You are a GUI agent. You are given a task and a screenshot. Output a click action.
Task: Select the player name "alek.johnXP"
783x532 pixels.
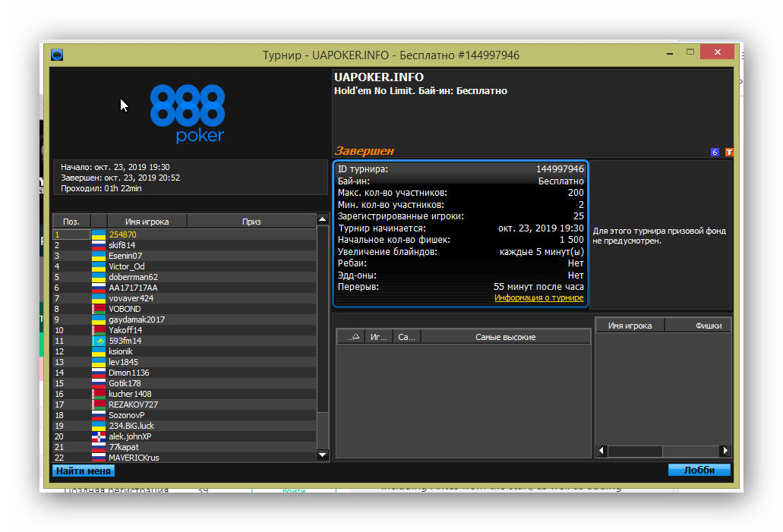pos(130,436)
